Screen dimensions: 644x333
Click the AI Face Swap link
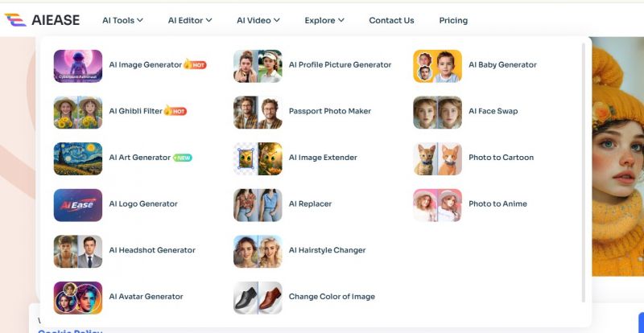point(493,111)
